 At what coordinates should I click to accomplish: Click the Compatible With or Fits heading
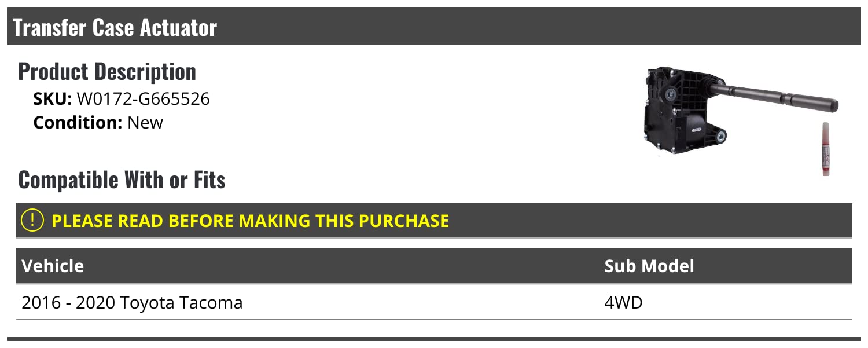[122, 180]
